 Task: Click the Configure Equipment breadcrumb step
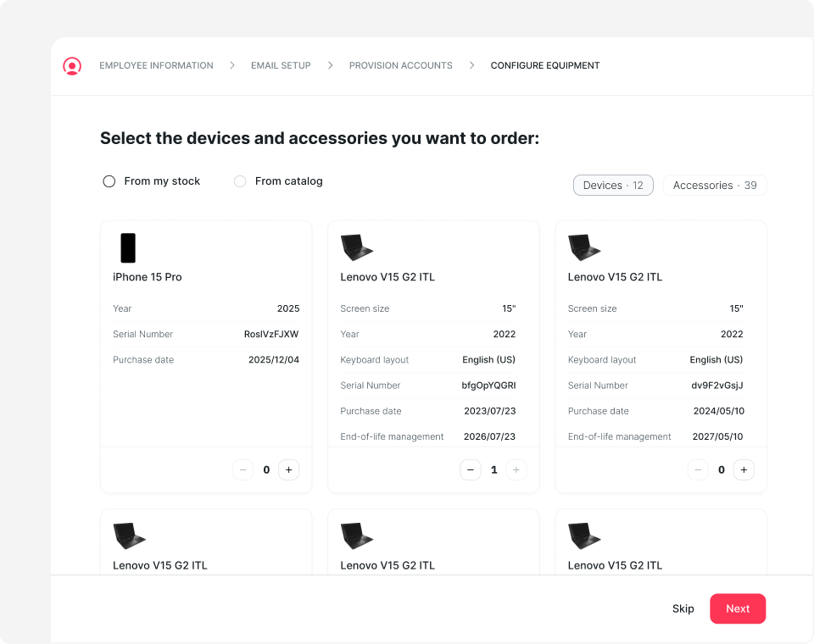(545, 65)
